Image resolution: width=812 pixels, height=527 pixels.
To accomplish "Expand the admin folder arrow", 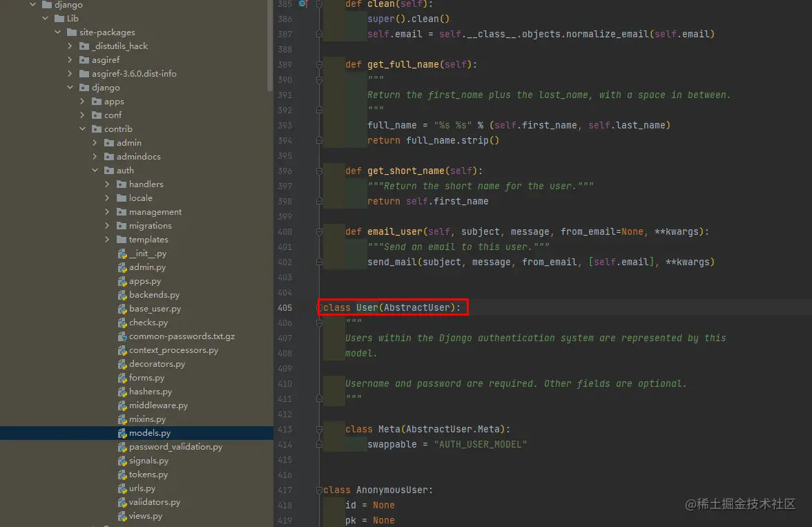I will (95, 142).
